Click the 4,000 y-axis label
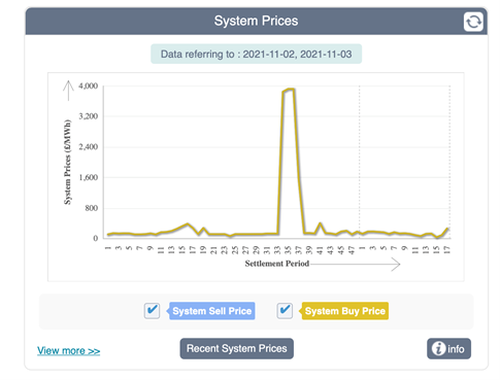The height and width of the screenshot is (380, 500). pyautogui.click(x=88, y=86)
